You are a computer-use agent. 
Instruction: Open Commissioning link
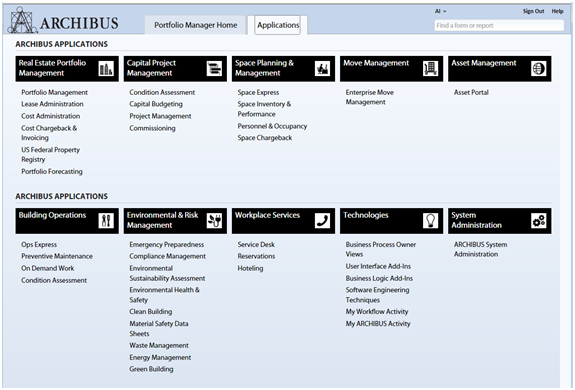(152, 128)
